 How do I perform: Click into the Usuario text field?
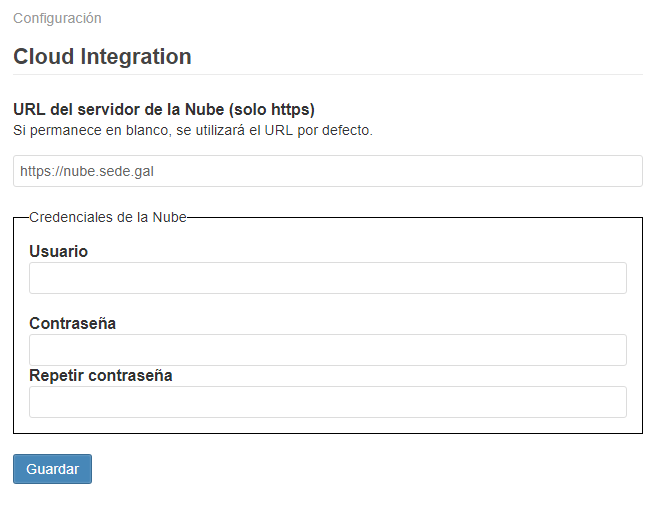327,278
